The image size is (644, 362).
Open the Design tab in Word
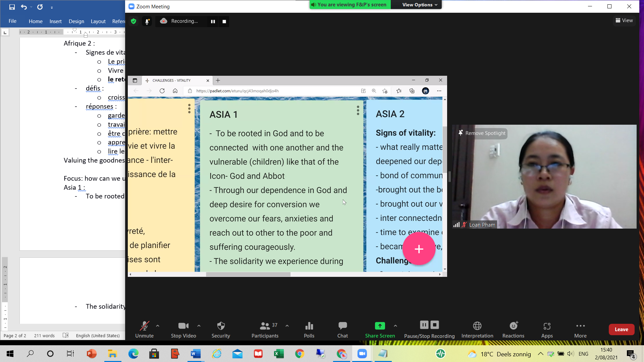pyautogui.click(x=76, y=21)
